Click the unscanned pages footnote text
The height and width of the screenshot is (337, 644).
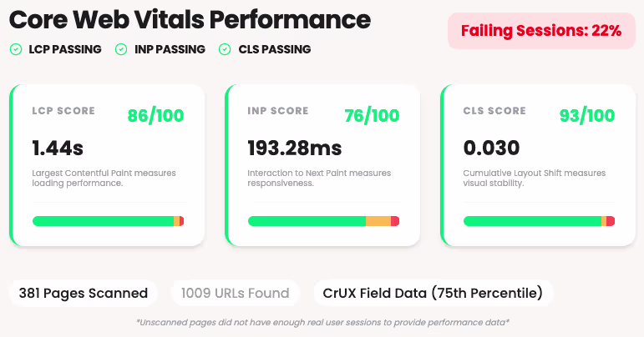[322, 322]
